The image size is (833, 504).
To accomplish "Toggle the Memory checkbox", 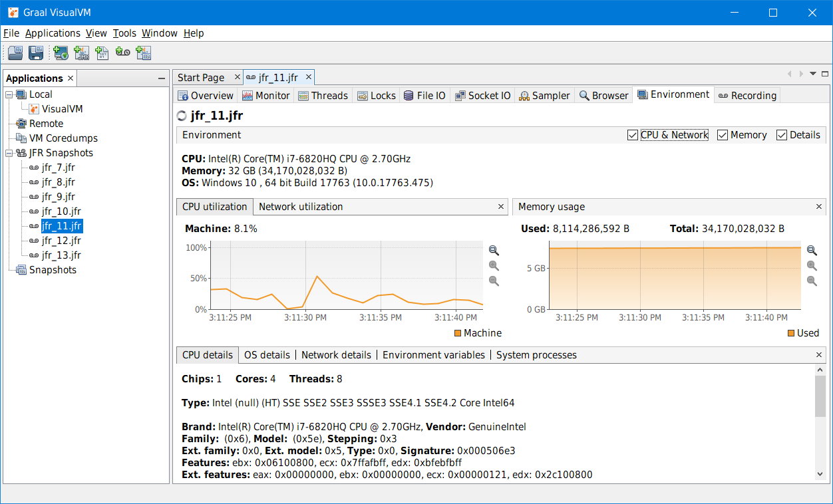I will tap(723, 135).
